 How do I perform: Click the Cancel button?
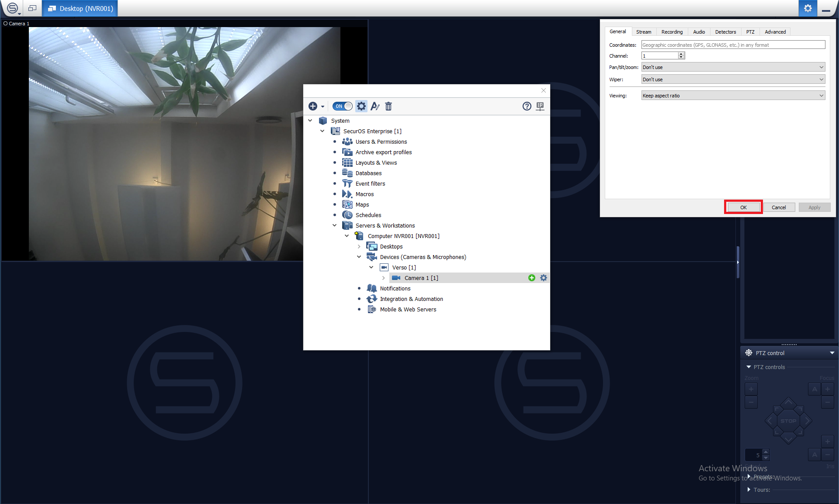[779, 207]
